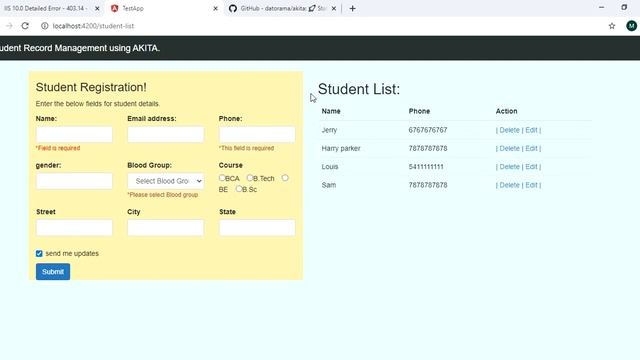The height and width of the screenshot is (360, 640).
Task: Click the localhost:4200 address bar
Action: click(x=93, y=26)
